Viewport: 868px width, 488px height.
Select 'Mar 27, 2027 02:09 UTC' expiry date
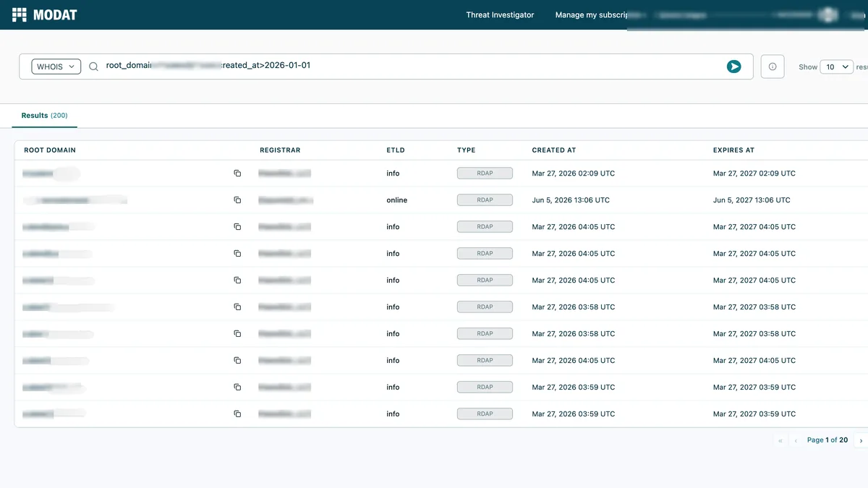[x=754, y=174]
